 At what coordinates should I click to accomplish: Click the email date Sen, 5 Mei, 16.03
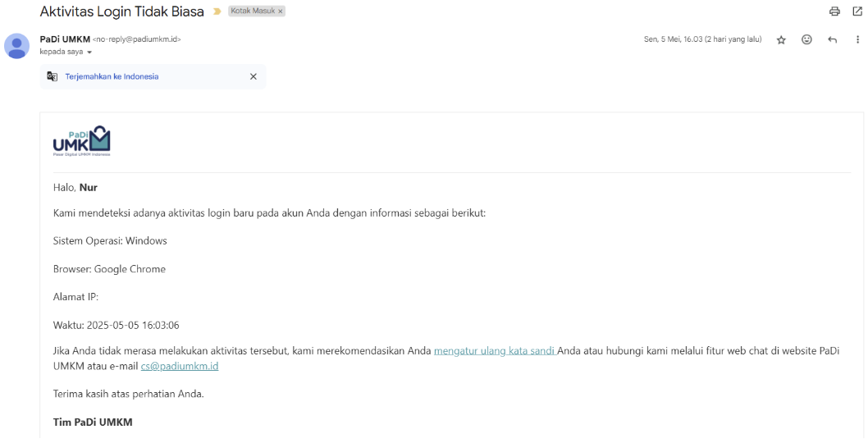pos(702,39)
